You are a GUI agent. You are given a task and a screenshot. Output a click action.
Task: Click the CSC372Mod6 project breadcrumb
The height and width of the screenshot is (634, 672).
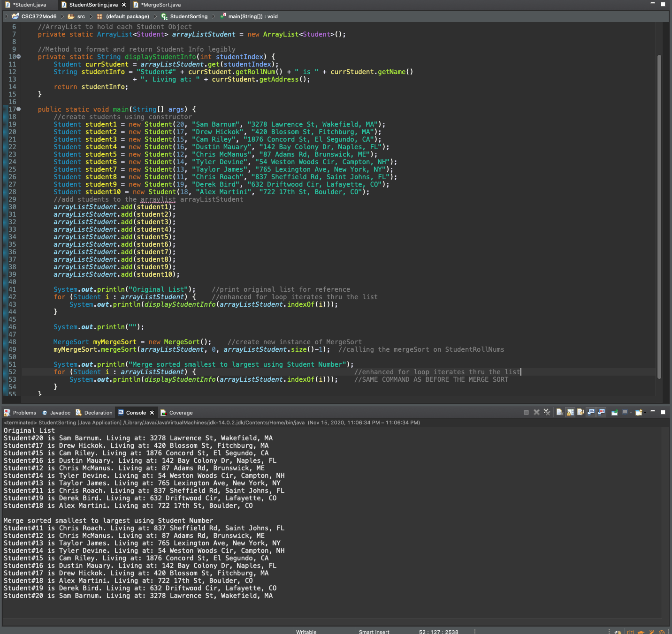click(x=35, y=16)
